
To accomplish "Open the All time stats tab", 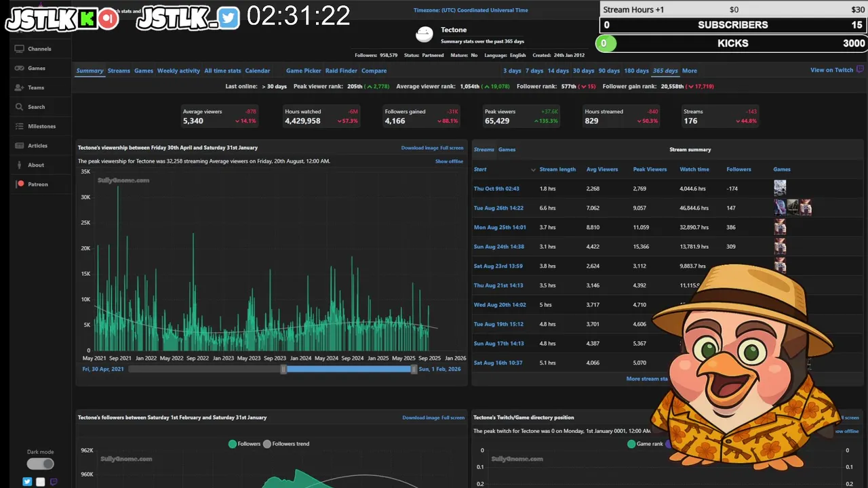I will pyautogui.click(x=222, y=70).
